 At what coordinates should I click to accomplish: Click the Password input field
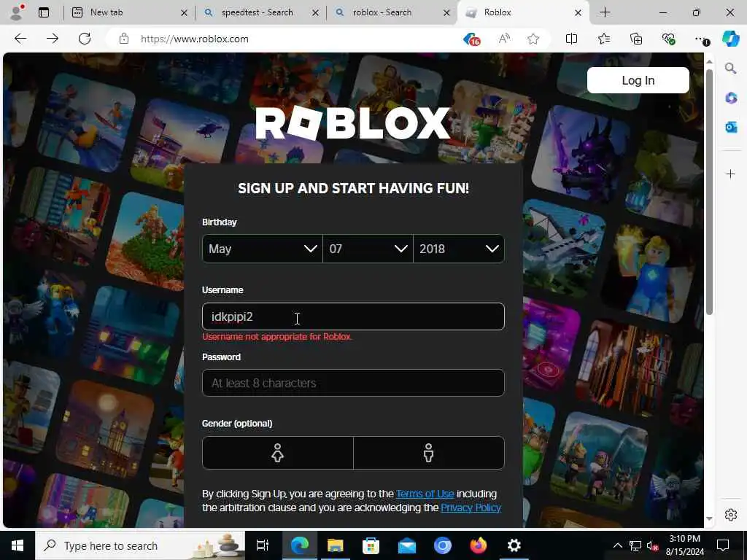click(x=353, y=383)
